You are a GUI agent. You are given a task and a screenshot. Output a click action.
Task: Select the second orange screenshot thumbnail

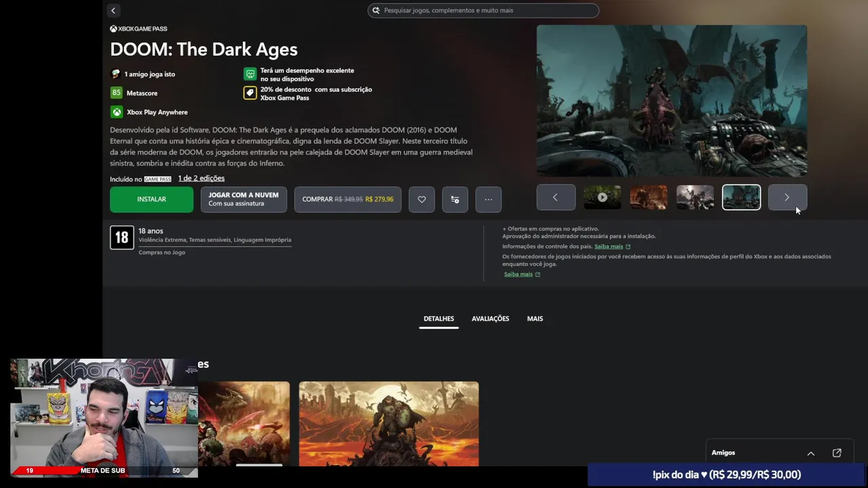click(x=648, y=197)
